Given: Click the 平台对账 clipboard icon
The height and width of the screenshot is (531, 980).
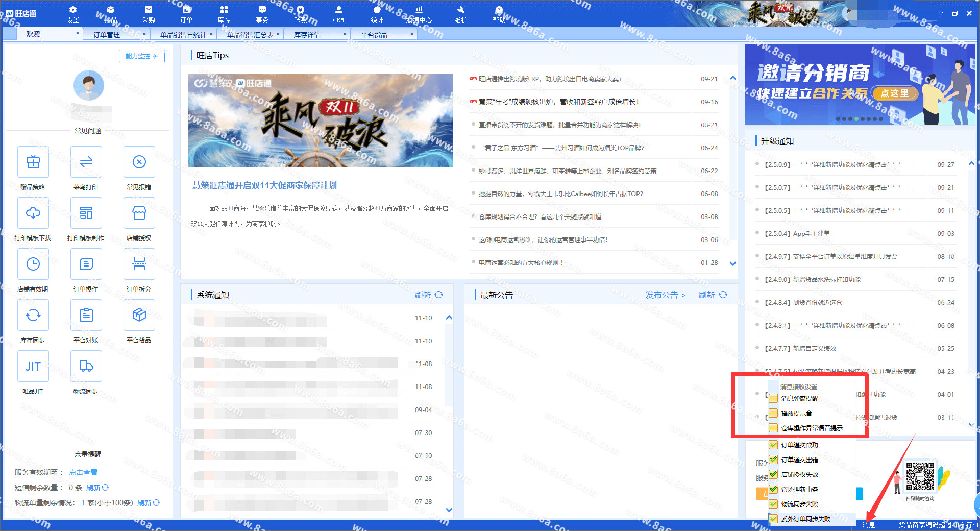Looking at the screenshot, I should click(x=86, y=315).
